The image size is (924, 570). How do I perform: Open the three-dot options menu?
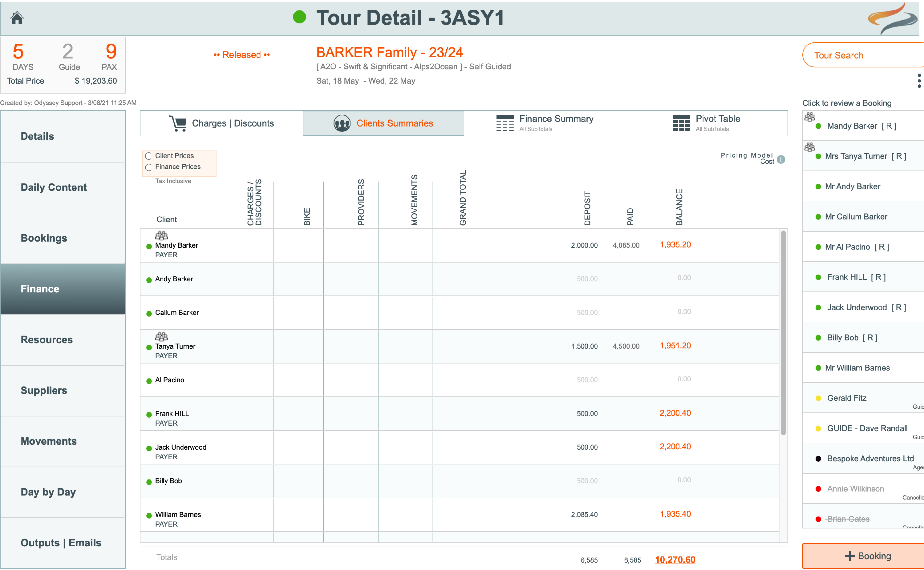pos(919,81)
